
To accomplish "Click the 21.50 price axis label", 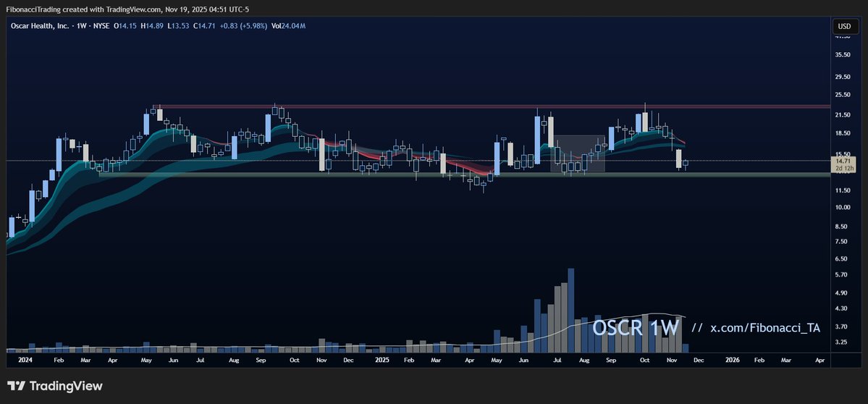I will 843,114.
